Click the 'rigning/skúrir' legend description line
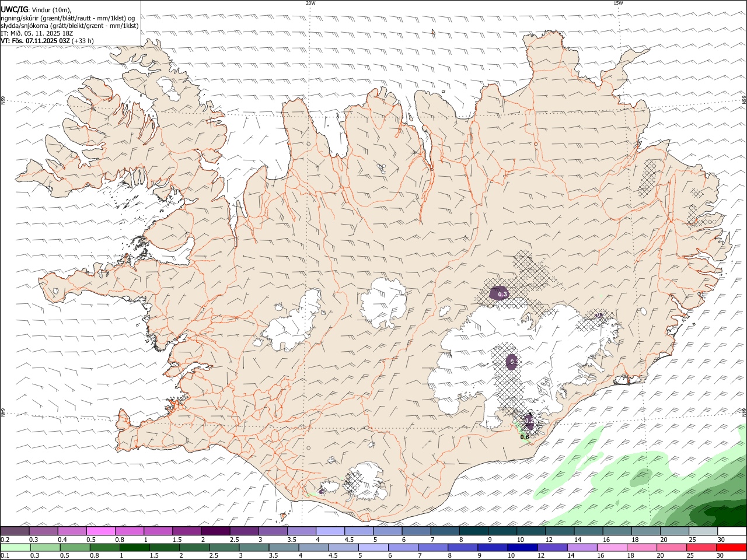 (68, 17)
